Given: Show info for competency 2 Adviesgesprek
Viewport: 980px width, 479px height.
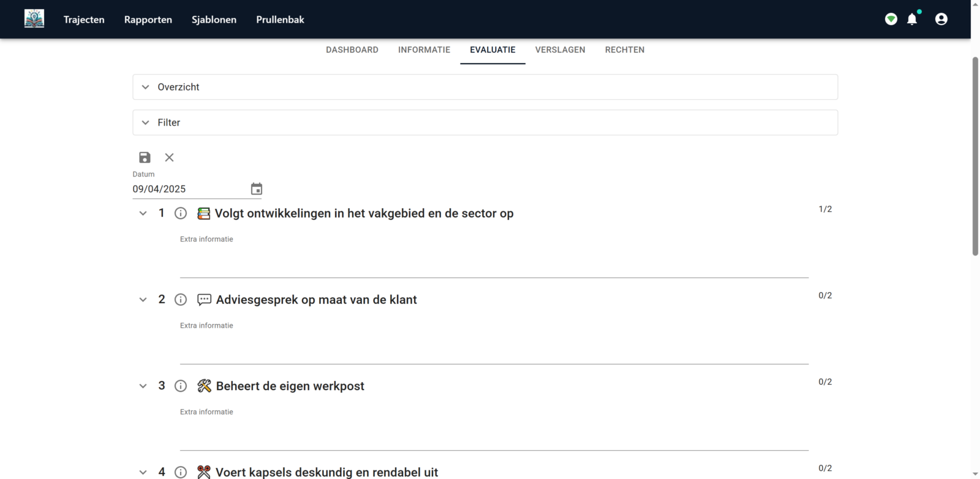Looking at the screenshot, I should [x=181, y=300].
